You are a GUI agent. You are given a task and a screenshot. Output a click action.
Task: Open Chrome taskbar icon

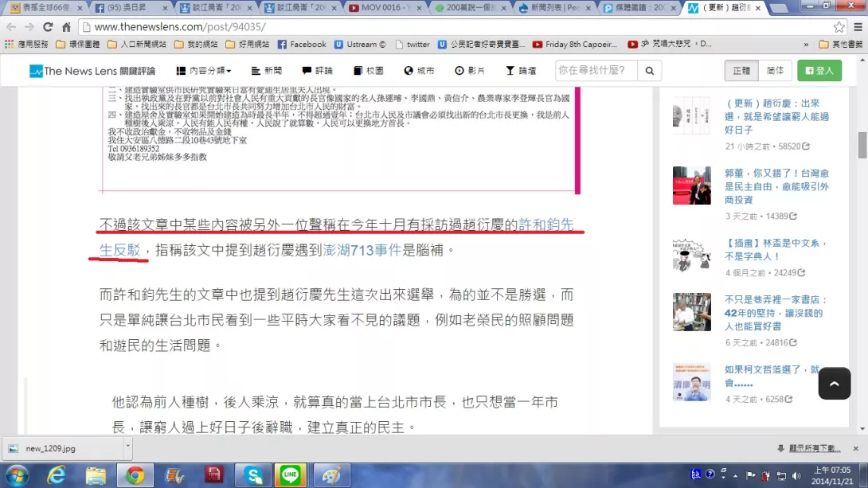point(135,475)
